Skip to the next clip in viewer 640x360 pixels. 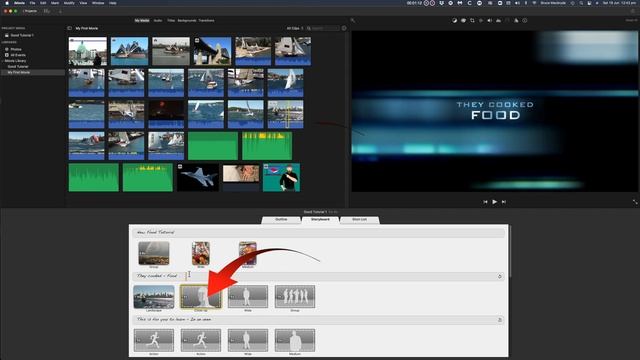click(504, 202)
